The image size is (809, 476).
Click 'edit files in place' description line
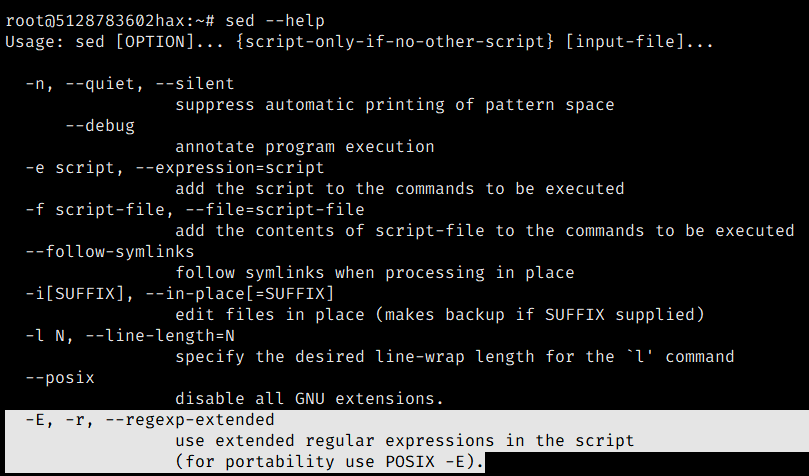[x=440, y=315]
